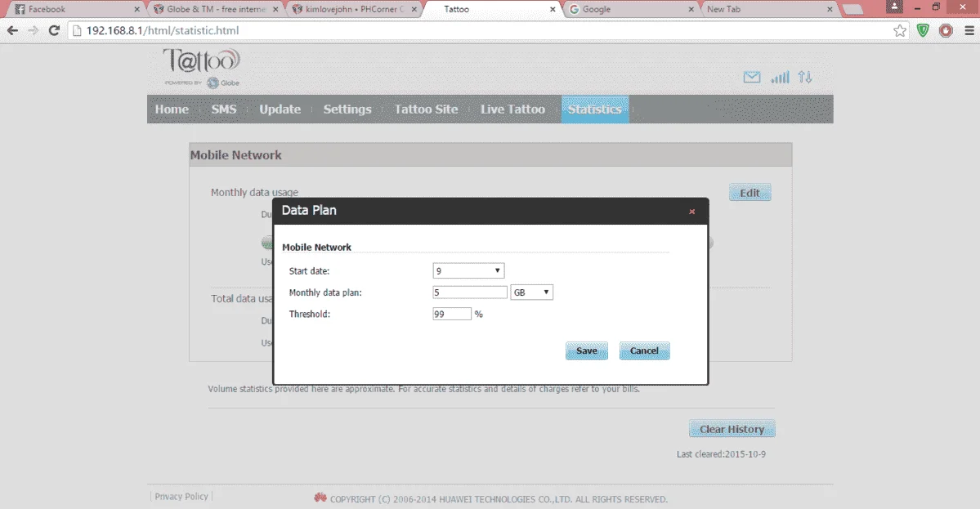980x509 pixels.
Task: Open a new tab button
Action: coord(853,9)
